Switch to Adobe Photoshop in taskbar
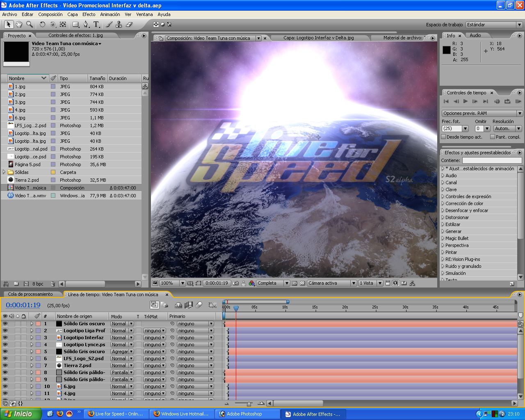The width and height of the screenshot is (525, 420). pyautogui.click(x=248, y=414)
